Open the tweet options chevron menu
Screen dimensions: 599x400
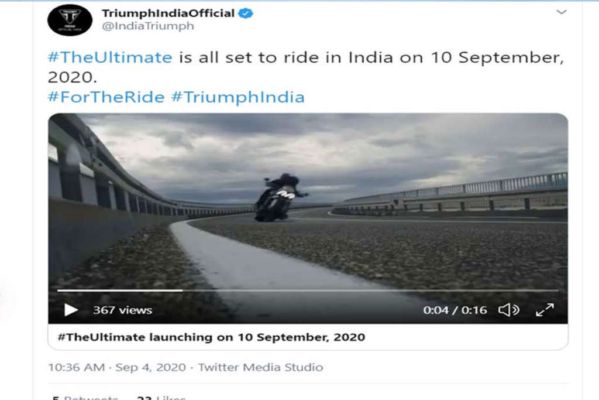(x=561, y=12)
